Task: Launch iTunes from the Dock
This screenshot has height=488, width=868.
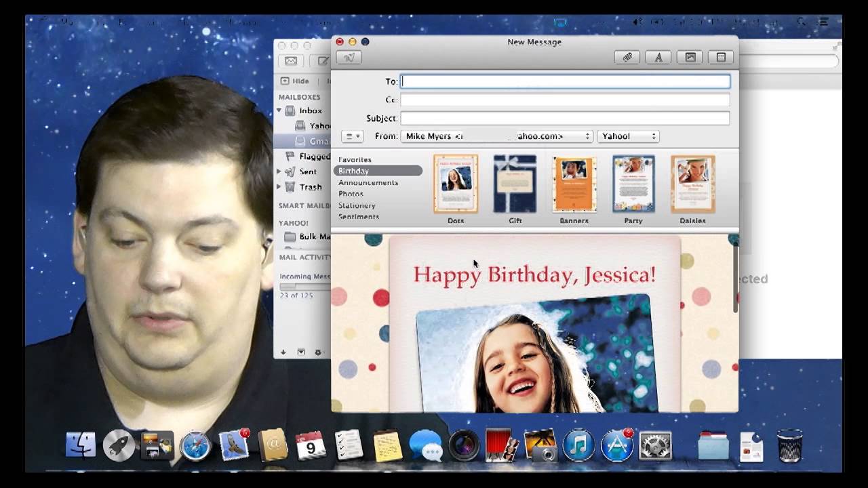Action: click(578, 447)
